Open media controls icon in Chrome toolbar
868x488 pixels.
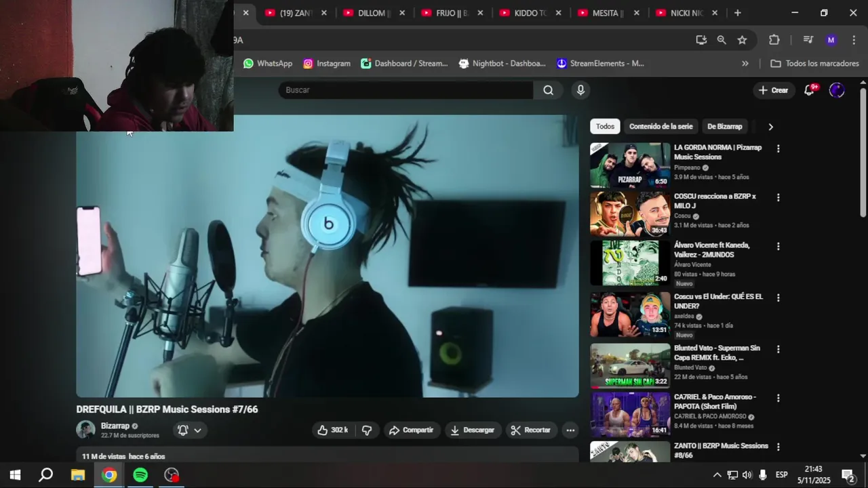point(808,40)
